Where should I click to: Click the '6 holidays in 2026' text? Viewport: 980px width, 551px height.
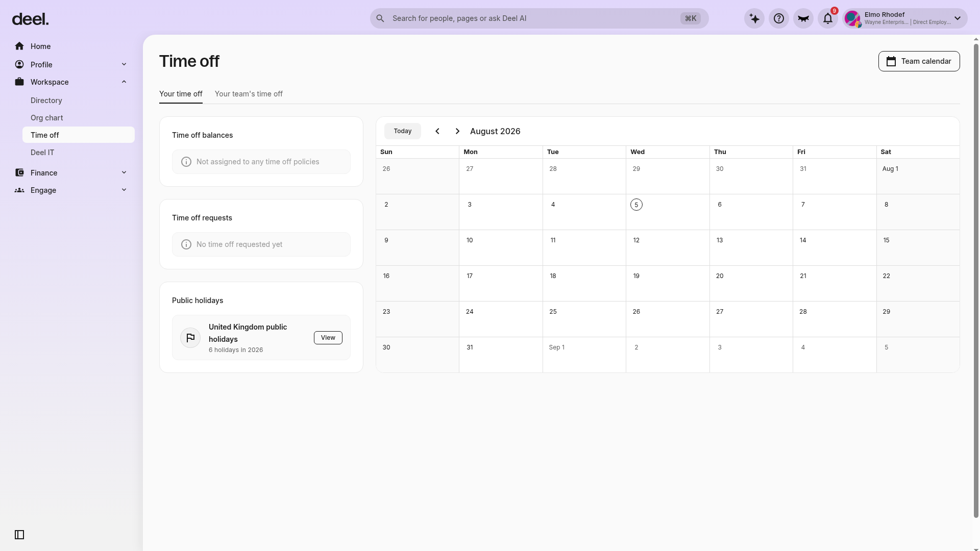coord(236,350)
